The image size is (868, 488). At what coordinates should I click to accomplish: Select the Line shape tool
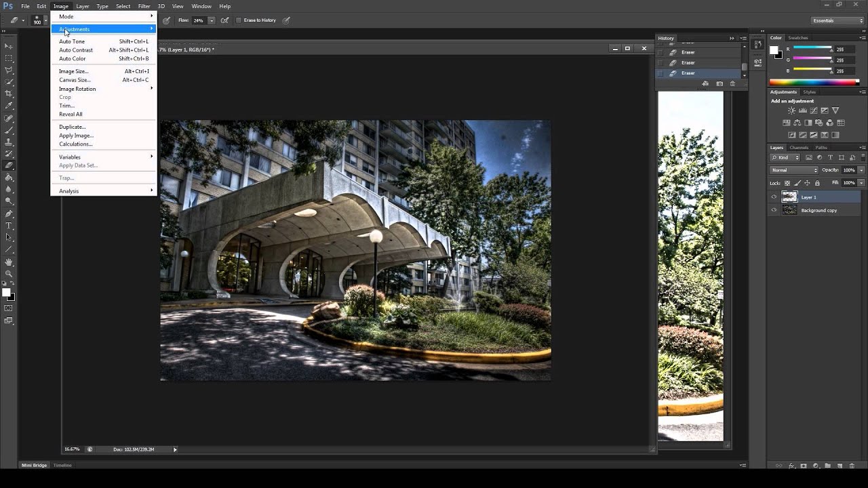(x=9, y=249)
